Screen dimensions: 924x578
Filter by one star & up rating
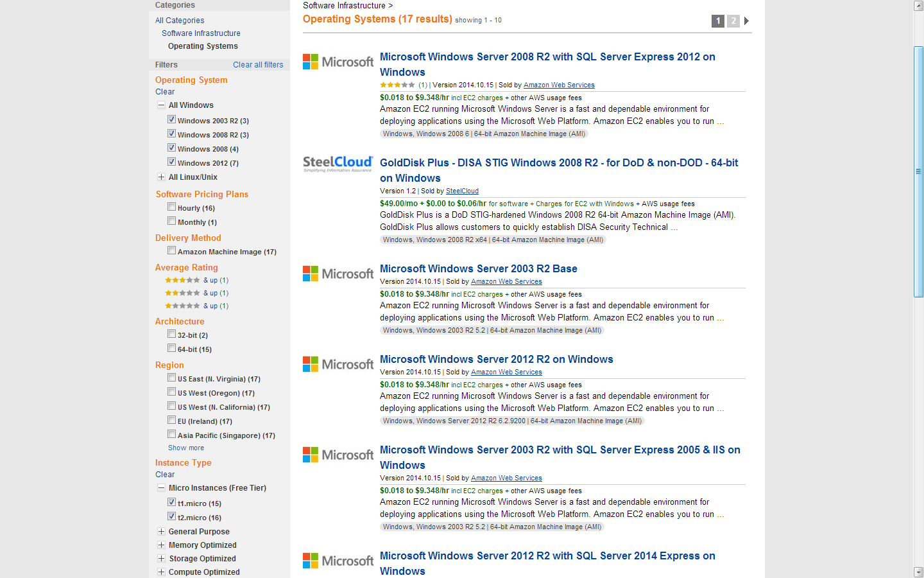[196, 306]
